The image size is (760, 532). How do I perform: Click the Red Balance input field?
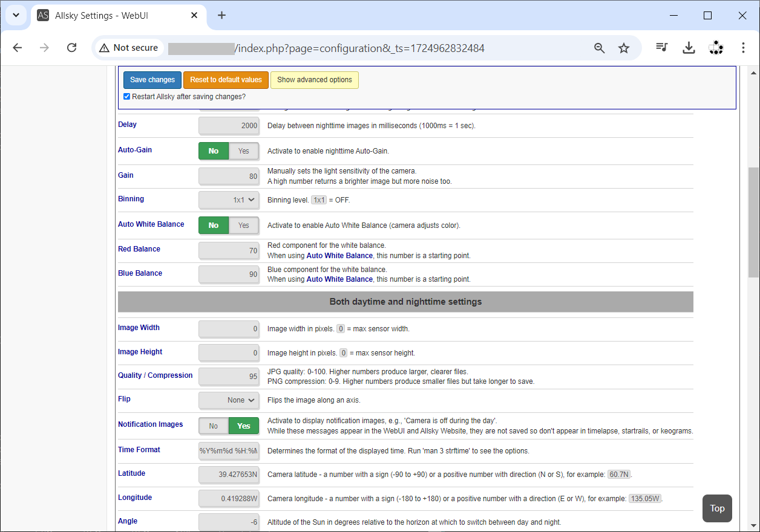229,250
